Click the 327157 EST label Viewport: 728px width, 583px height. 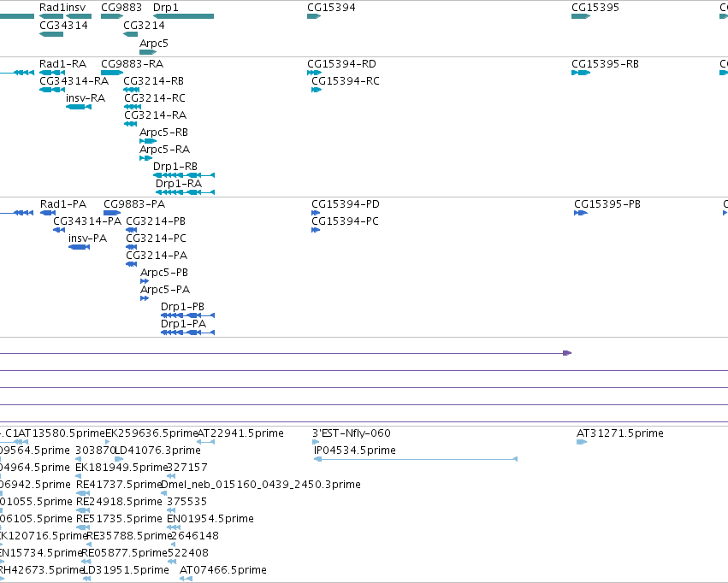[187, 467]
